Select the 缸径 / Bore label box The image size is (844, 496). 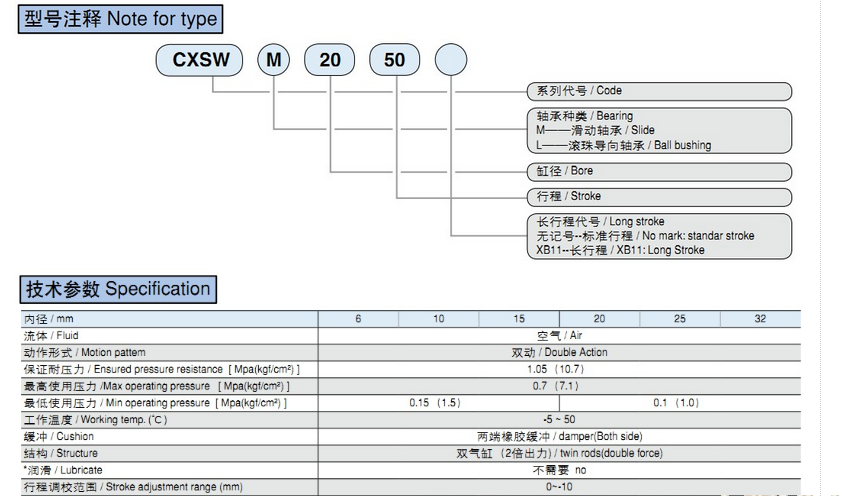(x=660, y=171)
